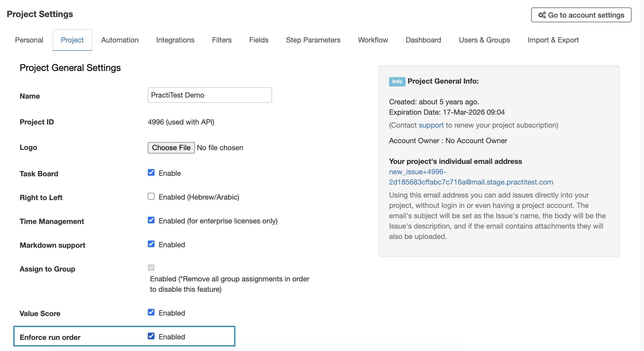Image resolution: width=644 pixels, height=351 pixels.
Task: Click the 'No file chosen' text
Action: (x=220, y=148)
